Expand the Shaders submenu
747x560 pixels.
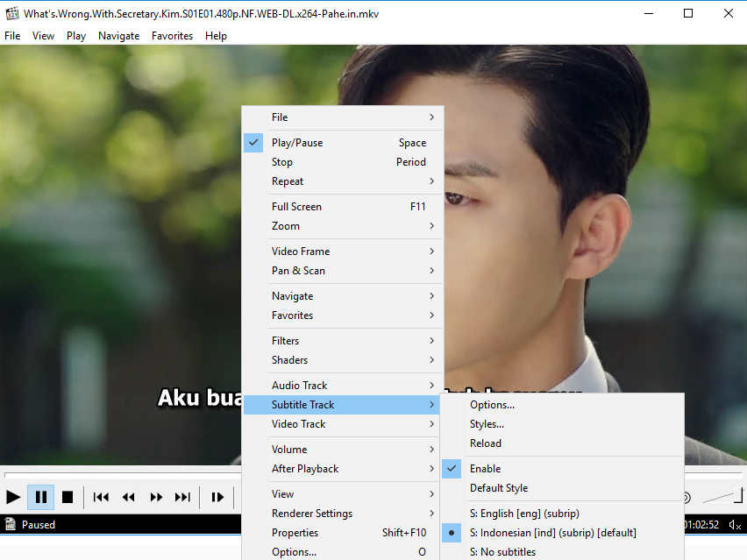pos(343,360)
